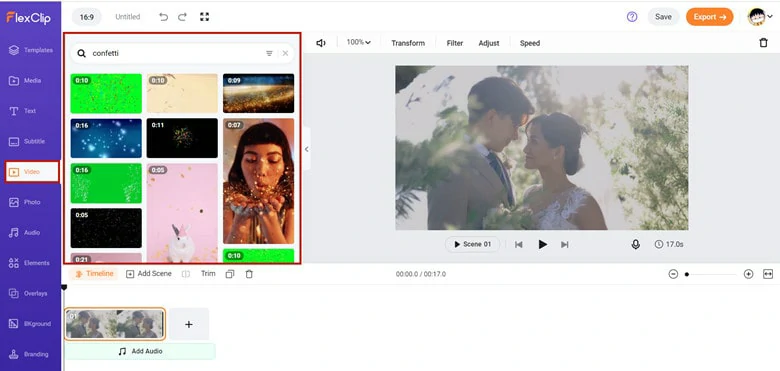Toggle fullscreen preview icon
Screen dimensions: 780x371
point(204,17)
